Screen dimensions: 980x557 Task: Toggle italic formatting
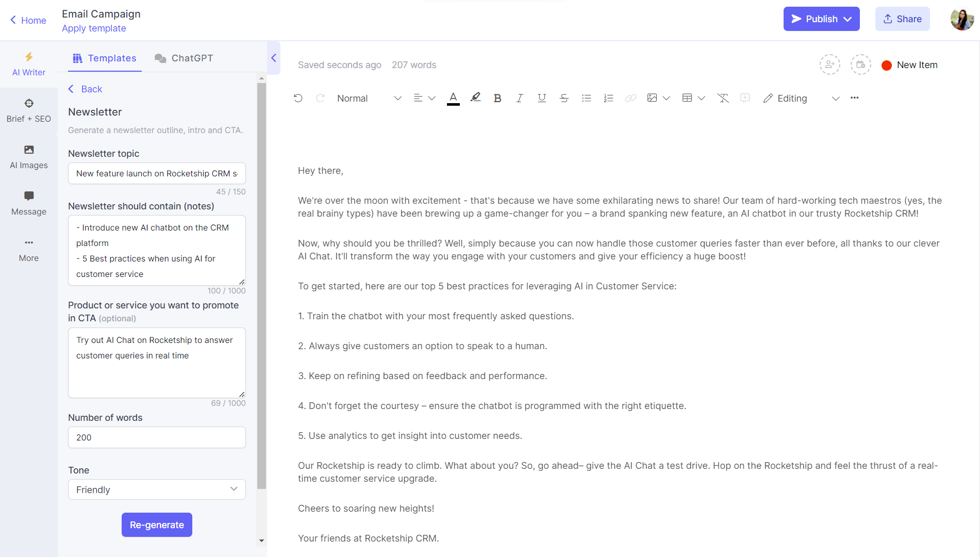tap(520, 98)
